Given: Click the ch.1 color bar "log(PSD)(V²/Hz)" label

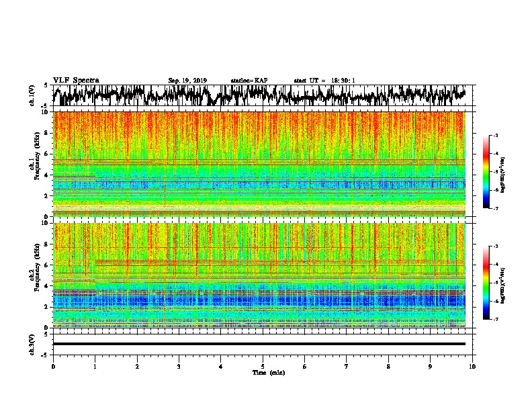Looking at the screenshot, I should [502, 175].
